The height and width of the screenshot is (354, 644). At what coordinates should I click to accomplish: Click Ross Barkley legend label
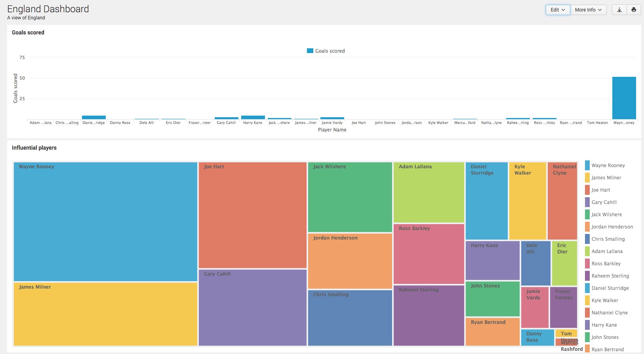point(606,264)
